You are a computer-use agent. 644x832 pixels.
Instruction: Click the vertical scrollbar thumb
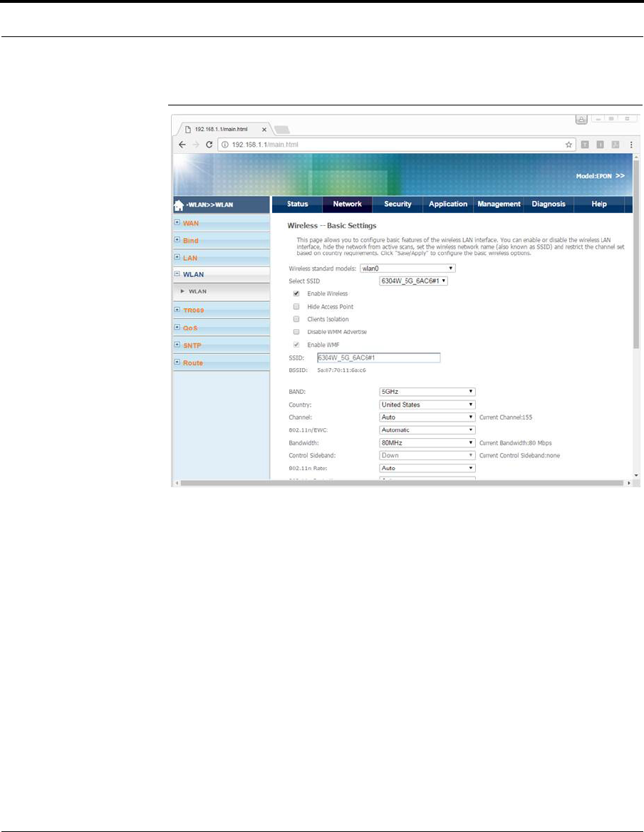coord(636,255)
